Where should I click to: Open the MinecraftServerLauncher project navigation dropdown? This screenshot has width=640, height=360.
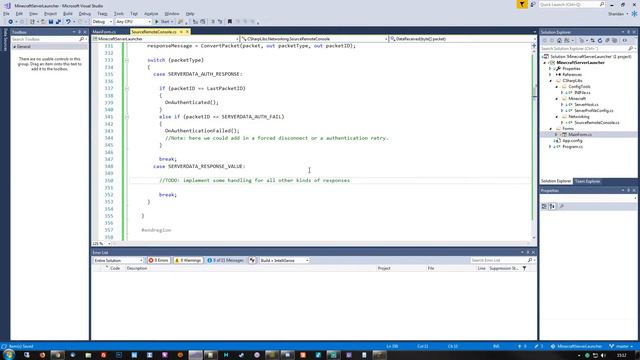pos(165,39)
